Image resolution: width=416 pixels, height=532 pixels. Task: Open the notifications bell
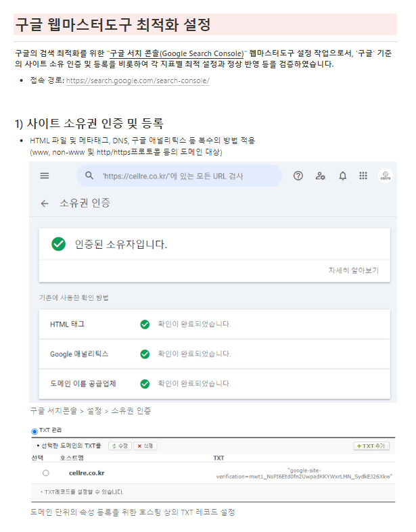[x=343, y=176]
